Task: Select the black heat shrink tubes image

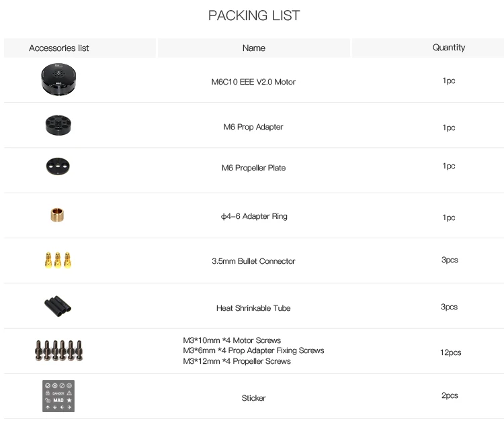Action: (58, 306)
